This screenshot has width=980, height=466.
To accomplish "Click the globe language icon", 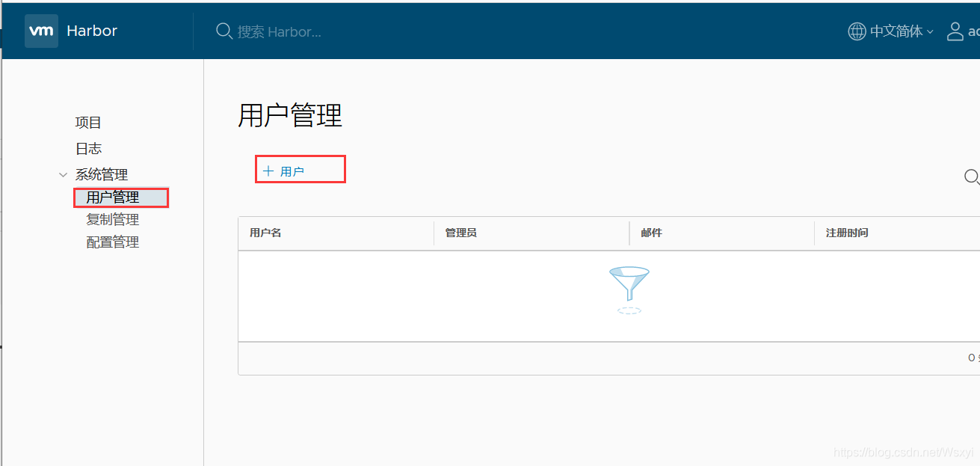I will pyautogui.click(x=857, y=31).
